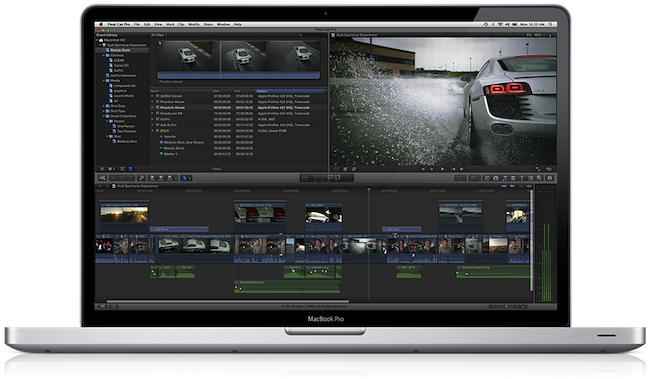Viewport: 651px width, 379px height.
Task: Play viewer in full screen
Action: click(x=538, y=169)
